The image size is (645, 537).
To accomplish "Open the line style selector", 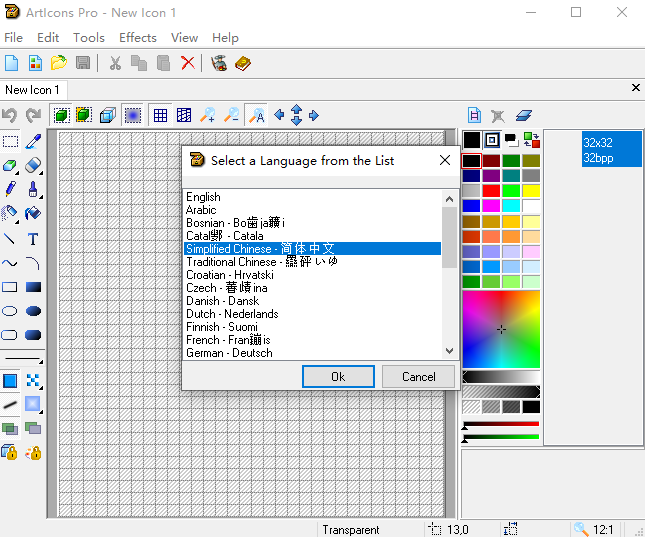I will pyautogui.click(x=22, y=359).
